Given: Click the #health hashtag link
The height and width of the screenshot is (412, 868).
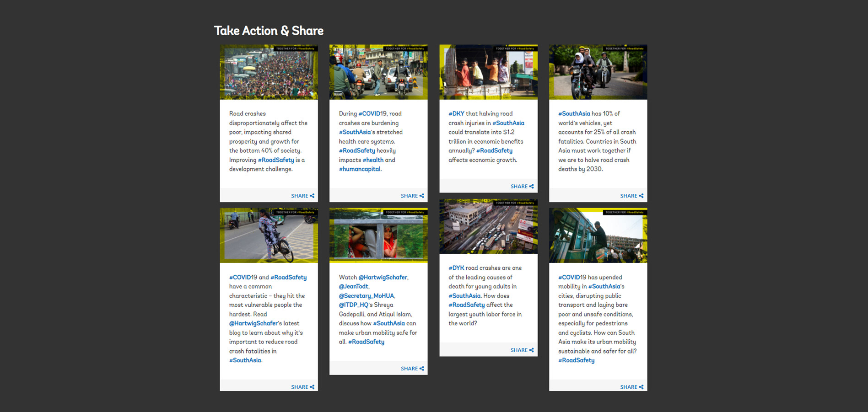Looking at the screenshot, I should pos(373,160).
